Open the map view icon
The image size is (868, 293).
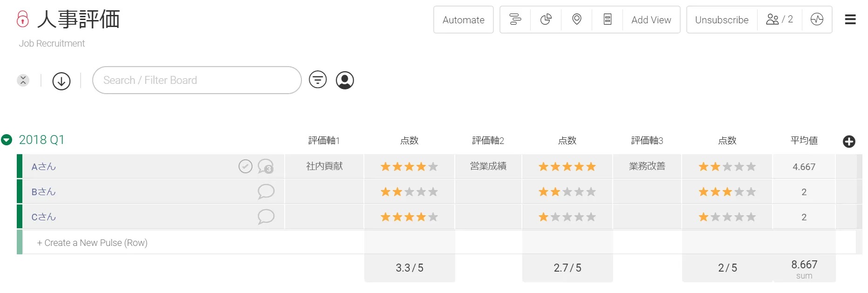pyautogui.click(x=577, y=20)
